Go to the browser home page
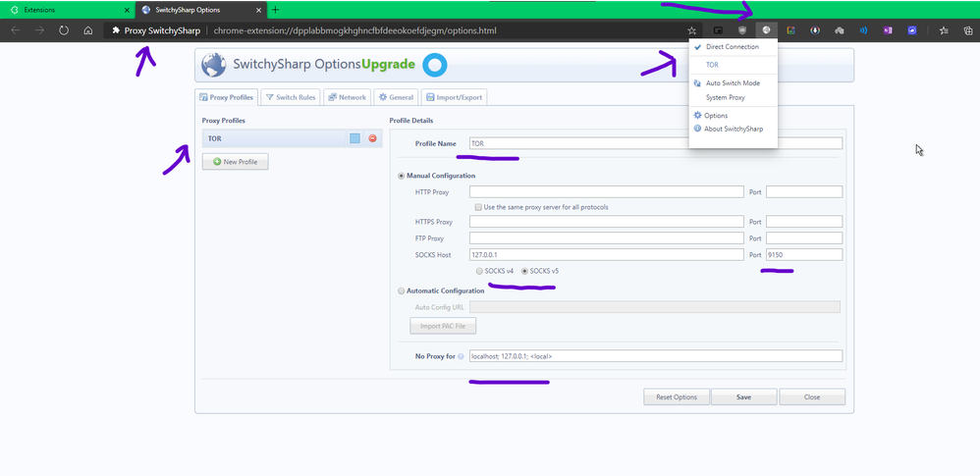This screenshot has height=476, width=980. 88,30
